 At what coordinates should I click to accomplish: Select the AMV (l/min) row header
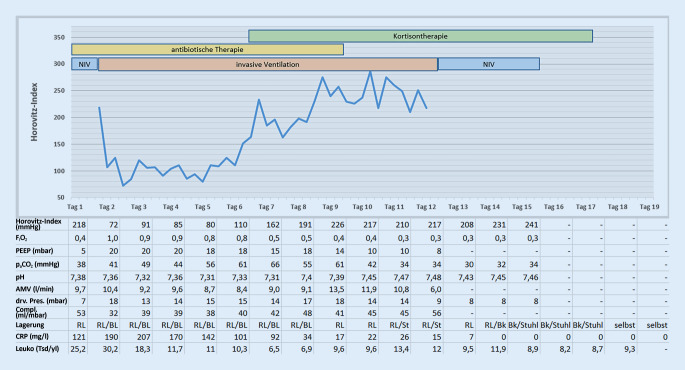35,289
